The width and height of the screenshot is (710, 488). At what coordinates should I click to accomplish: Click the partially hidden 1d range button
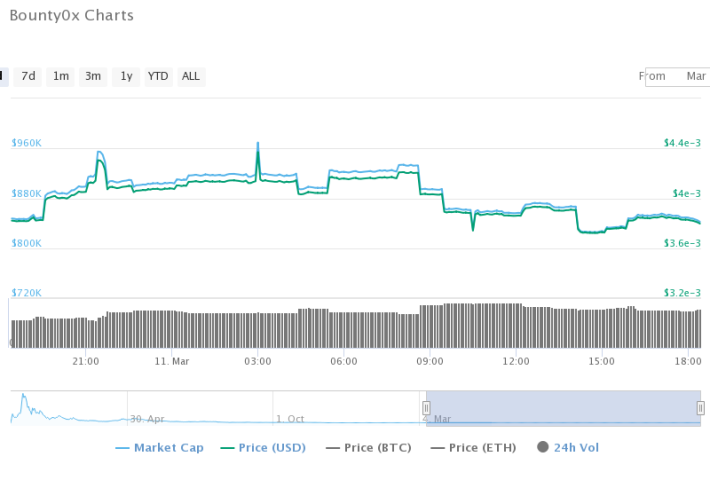click(x=4, y=77)
